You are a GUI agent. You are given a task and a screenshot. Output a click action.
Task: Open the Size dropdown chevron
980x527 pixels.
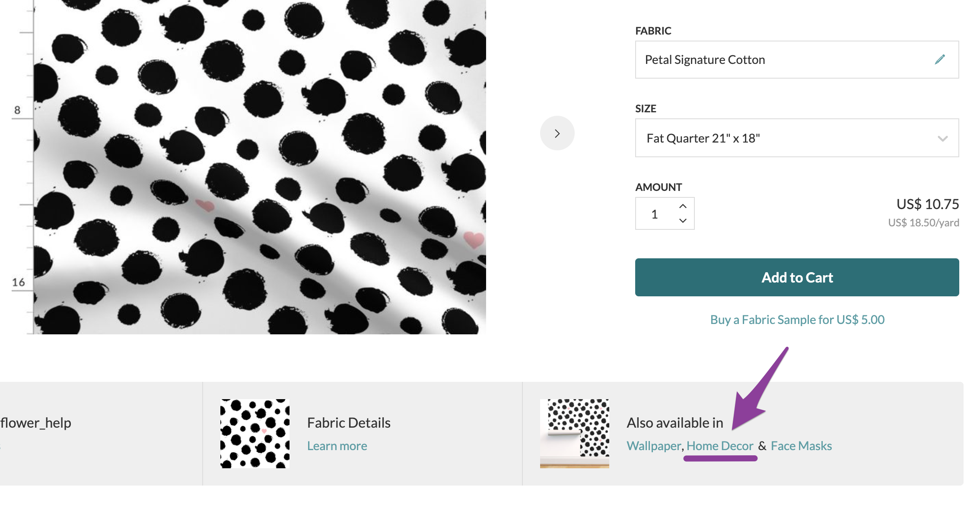tap(943, 139)
